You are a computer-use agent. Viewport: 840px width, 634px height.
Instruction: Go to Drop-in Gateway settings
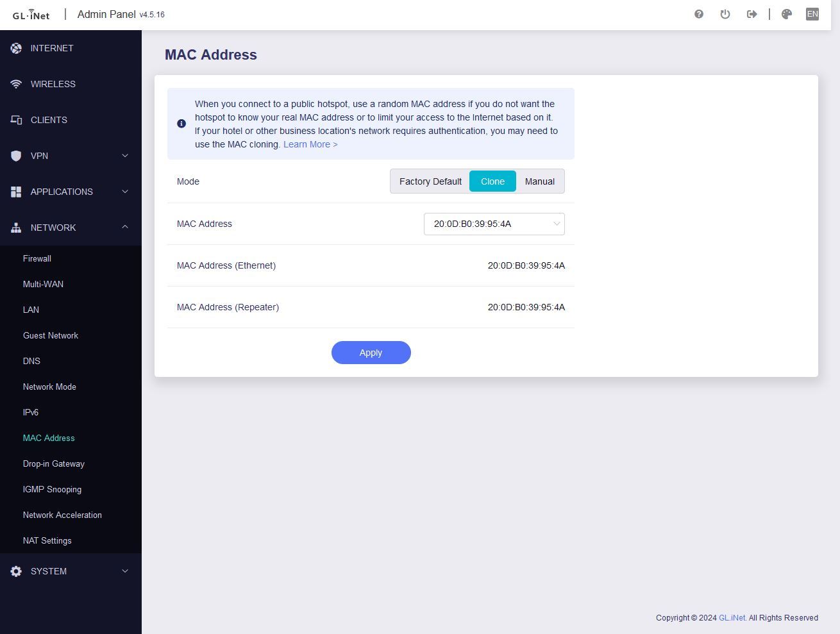point(54,463)
